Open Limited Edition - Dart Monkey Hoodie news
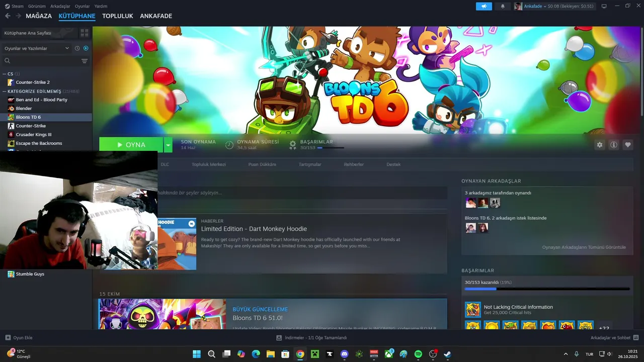Viewport: 644px width, 362px height. coord(254,229)
